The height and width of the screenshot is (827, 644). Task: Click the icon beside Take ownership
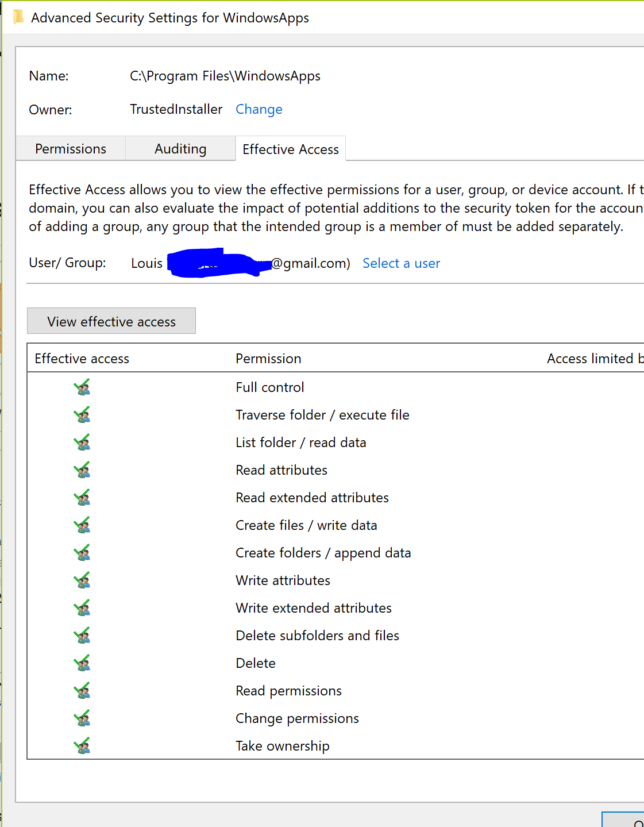[x=82, y=746]
